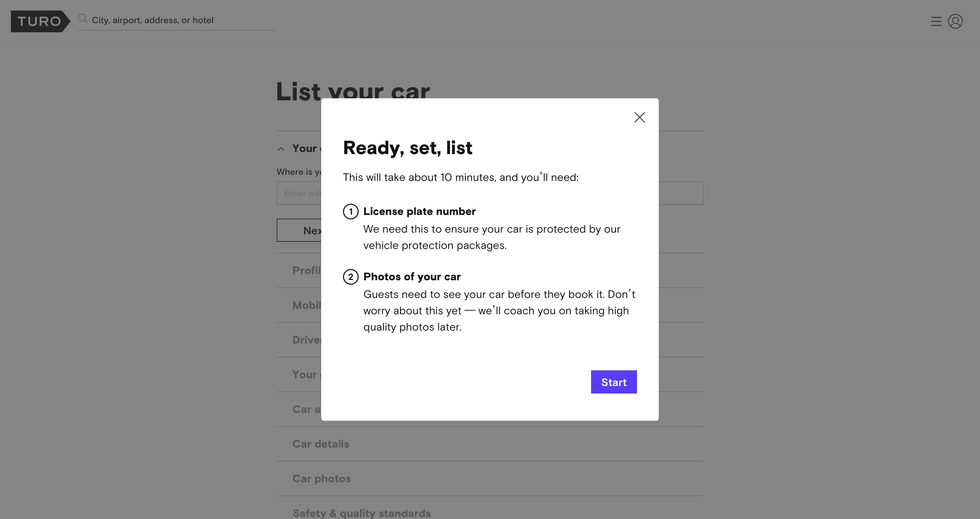Open the hamburger menu icon
This screenshot has height=519, width=980.
(x=936, y=21)
